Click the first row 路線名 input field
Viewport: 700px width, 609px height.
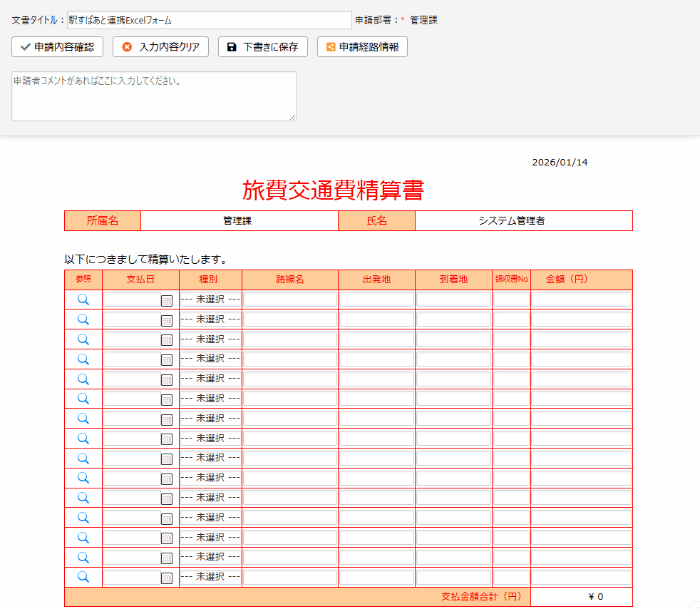coord(290,300)
